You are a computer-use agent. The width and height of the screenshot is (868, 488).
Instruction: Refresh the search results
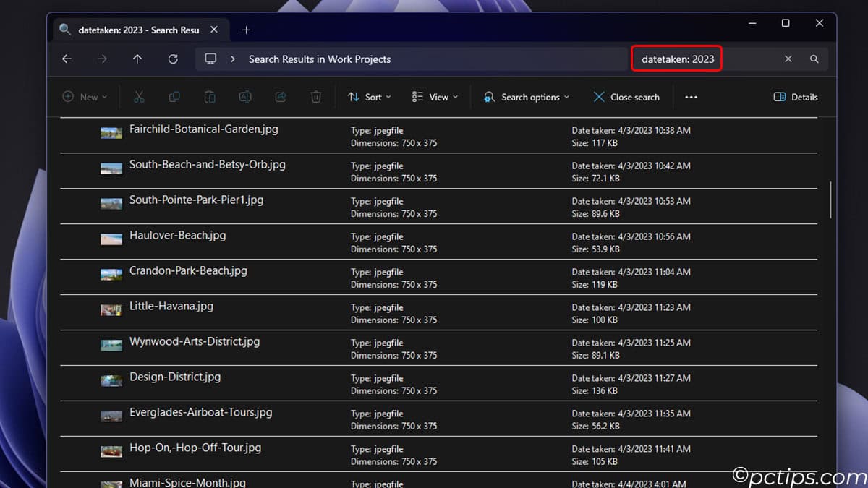tap(173, 59)
